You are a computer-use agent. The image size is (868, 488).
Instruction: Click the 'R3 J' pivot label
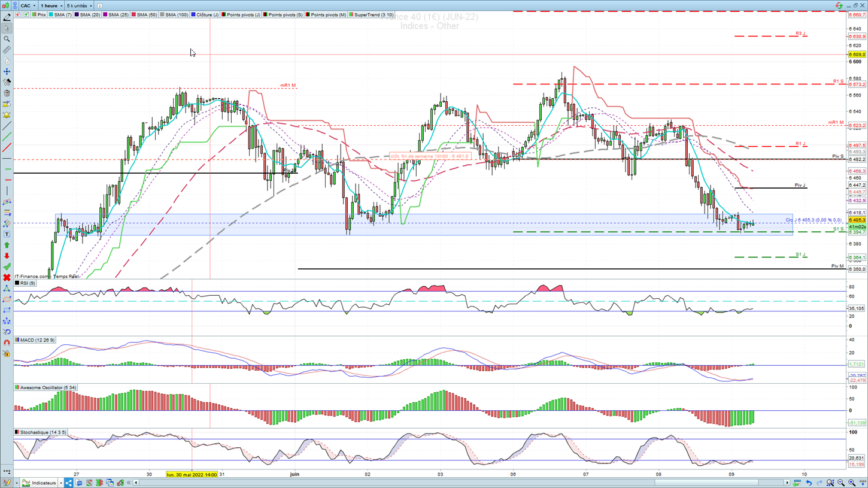(800, 34)
